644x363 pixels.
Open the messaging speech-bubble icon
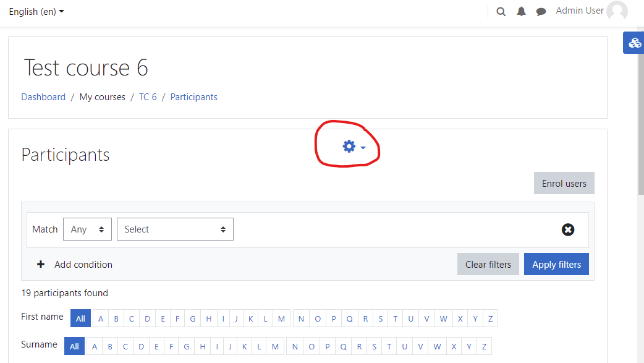click(x=541, y=12)
